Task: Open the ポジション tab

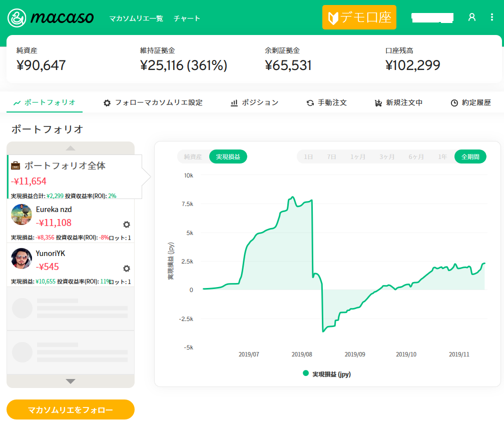Action: click(254, 102)
